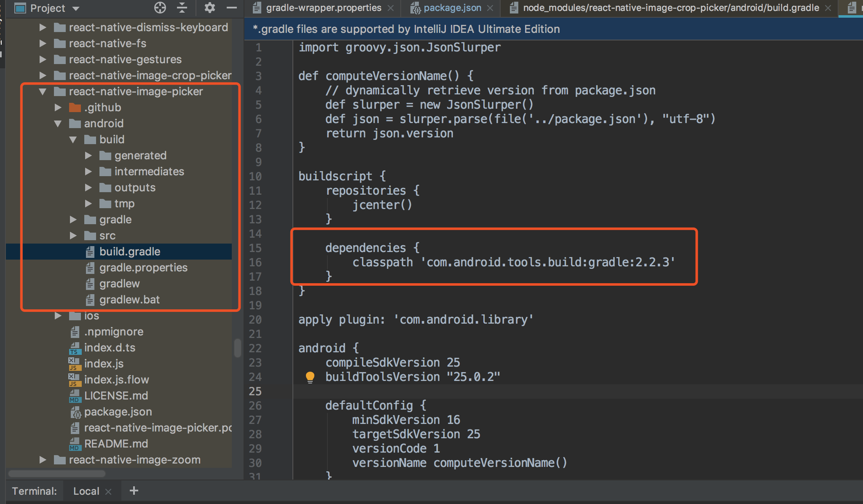Click the .github folder icon
This screenshot has height=504, width=863.
(75, 107)
